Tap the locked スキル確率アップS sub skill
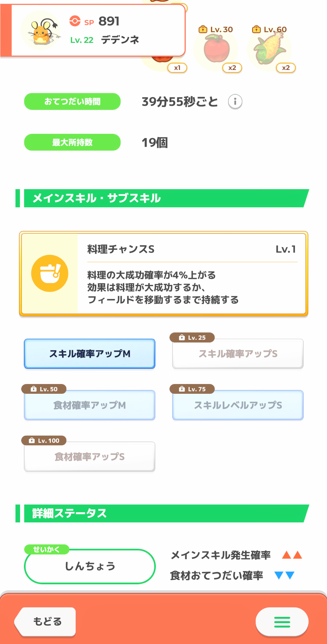This screenshot has width=327, height=644. pos(238,354)
